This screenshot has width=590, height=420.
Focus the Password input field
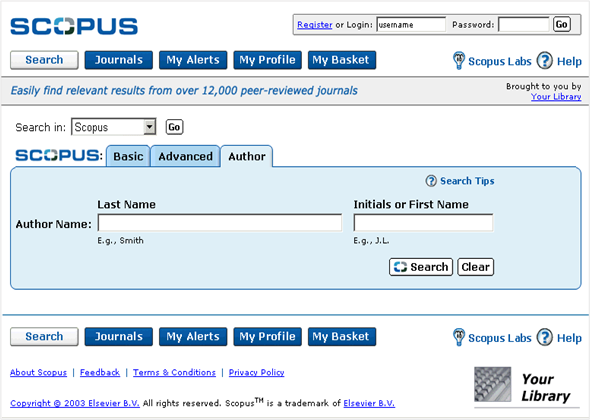(x=523, y=24)
